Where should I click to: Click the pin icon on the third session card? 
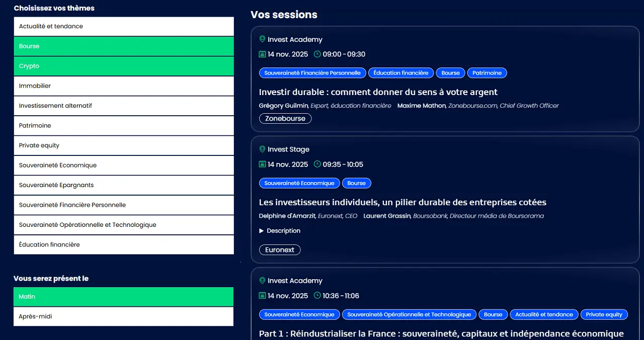[x=262, y=280]
